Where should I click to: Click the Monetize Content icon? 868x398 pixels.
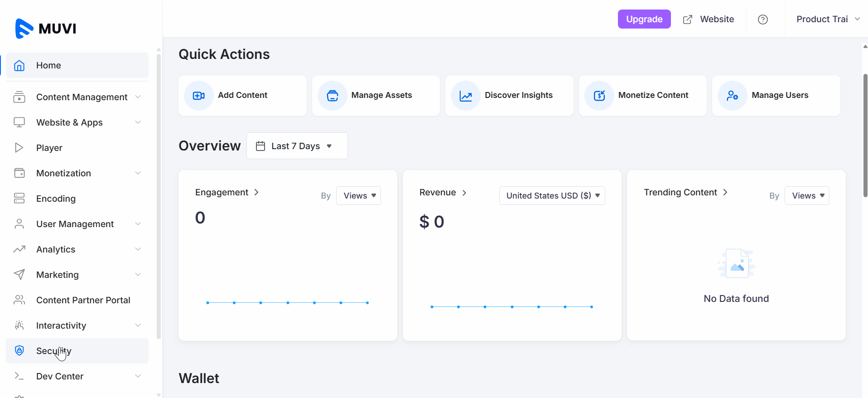599,96
